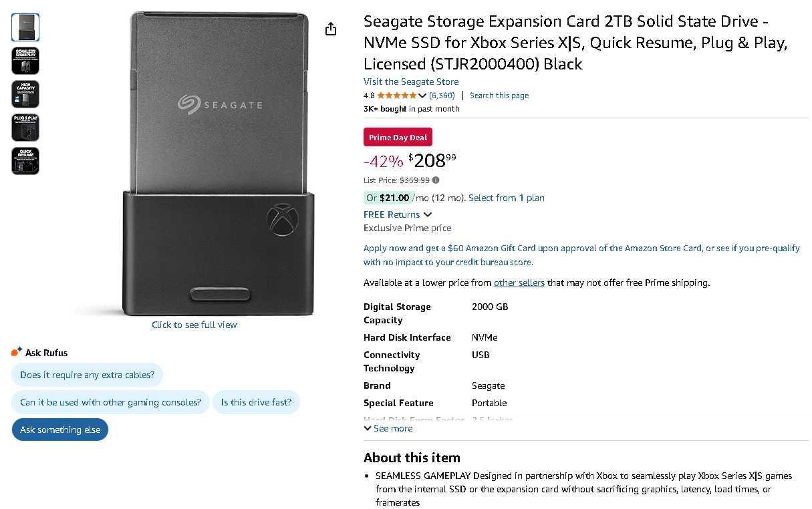Visit the Seagate Store link

point(411,81)
